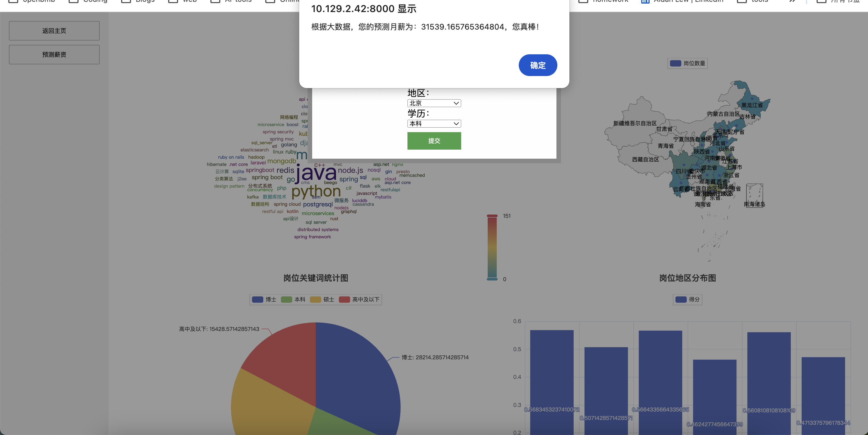Open the 学历 dropdown showing 本科
The height and width of the screenshot is (435, 868).
point(434,124)
